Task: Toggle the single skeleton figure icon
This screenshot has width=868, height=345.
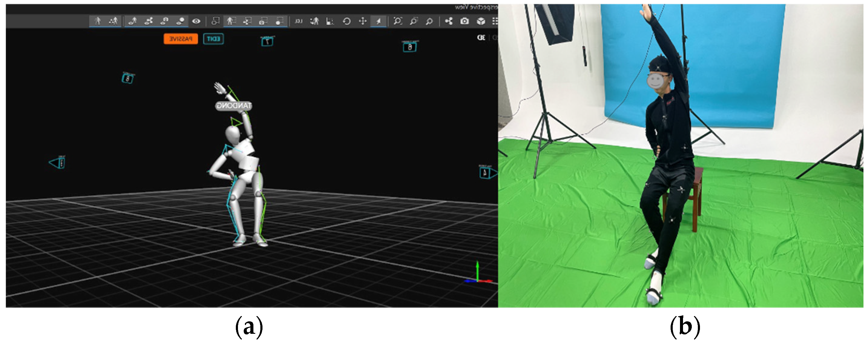Action: [x=98, y=21]
